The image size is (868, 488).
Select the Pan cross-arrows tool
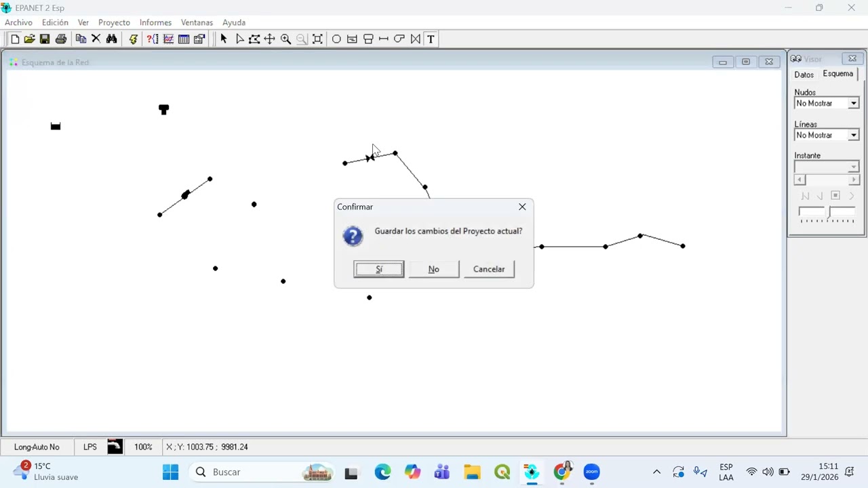tap(270, 39)
